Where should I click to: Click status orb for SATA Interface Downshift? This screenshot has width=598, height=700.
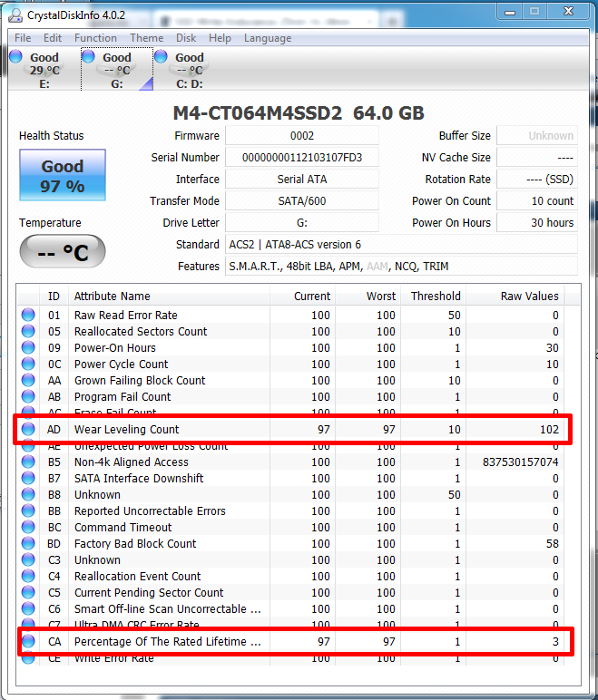click(28, 478)
